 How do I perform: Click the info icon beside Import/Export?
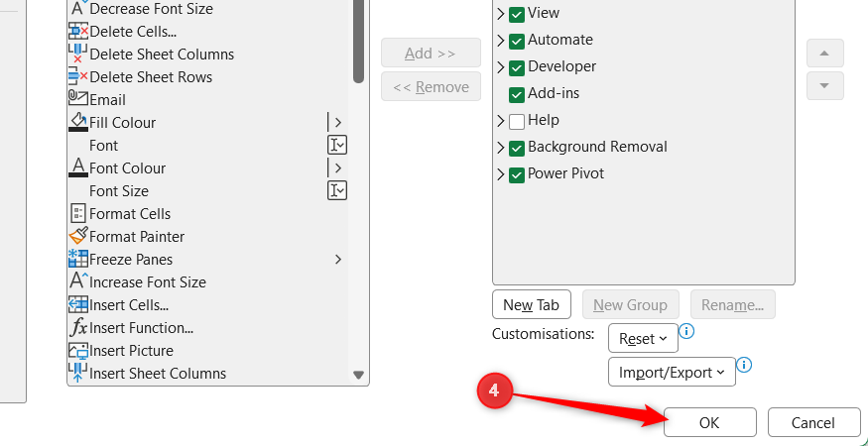tap(745, 365)
